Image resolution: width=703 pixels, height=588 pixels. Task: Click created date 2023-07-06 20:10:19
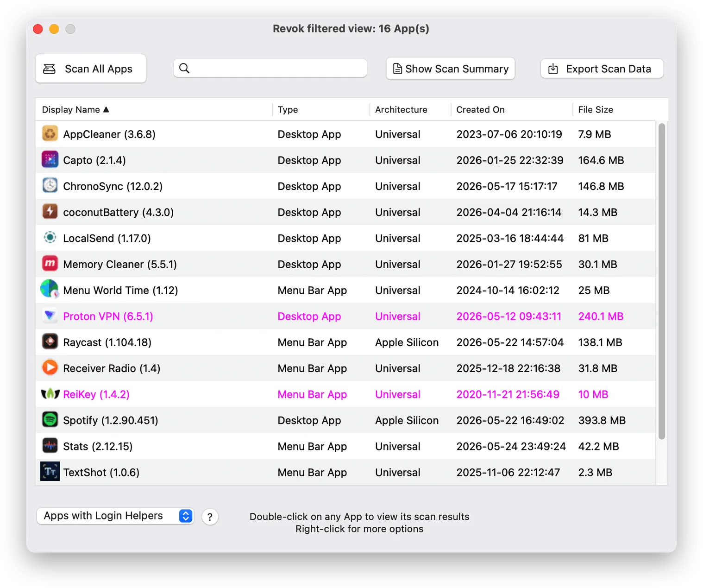(x=509, y=134)
